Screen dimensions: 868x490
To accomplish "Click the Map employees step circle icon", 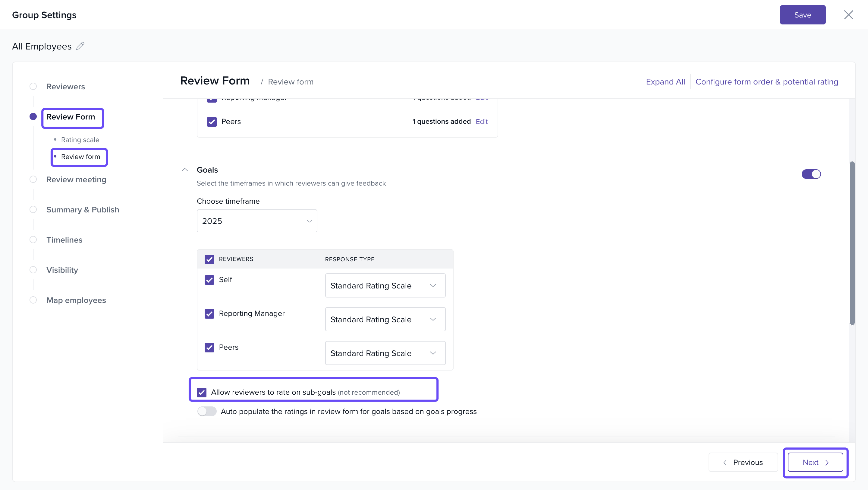I will 33,300.
